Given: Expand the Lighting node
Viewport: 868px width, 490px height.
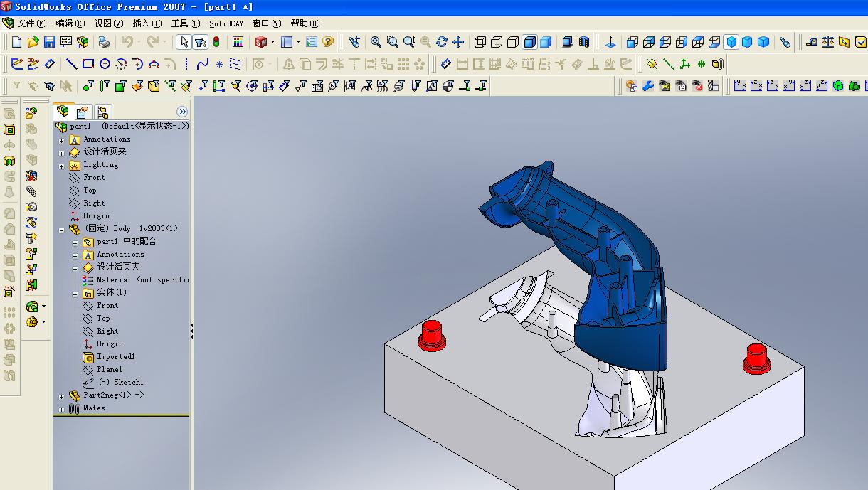Looking at the screenshot, I should pyautogui.click(x=62, y=166).
